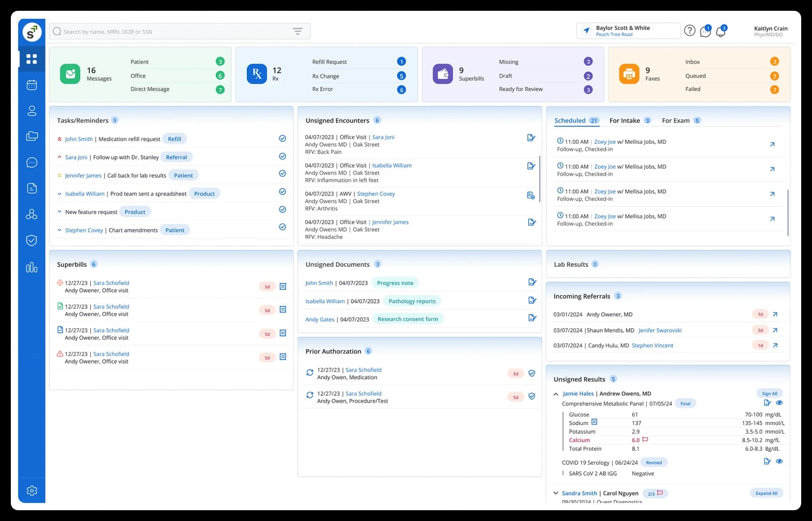This screenshot has width=812, height=521.
Task: Collapse the Jamie Hales results section
Action: coord(556,394)
